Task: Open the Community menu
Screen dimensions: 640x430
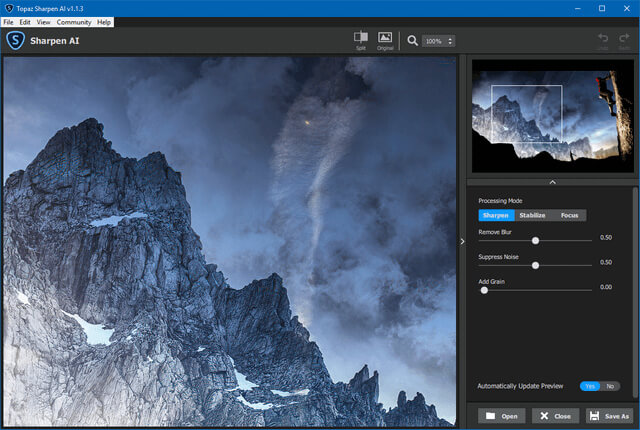Action: point(73,22)
